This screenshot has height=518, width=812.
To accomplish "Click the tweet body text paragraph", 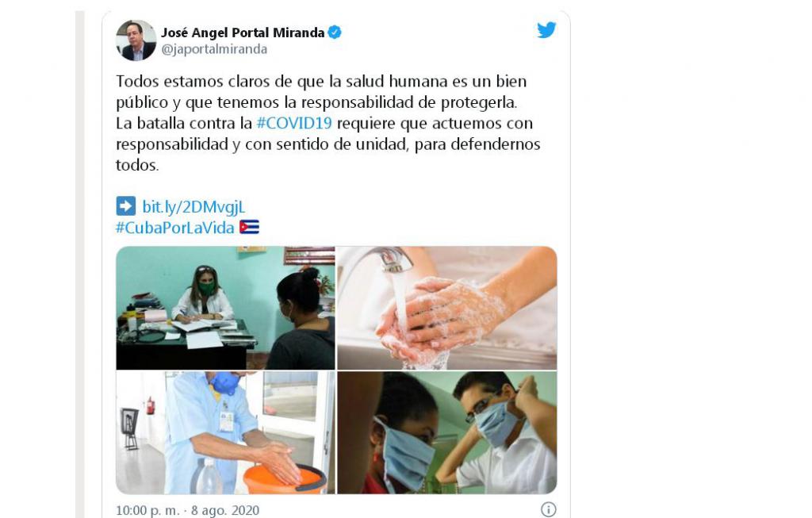I will coord(328,123).
